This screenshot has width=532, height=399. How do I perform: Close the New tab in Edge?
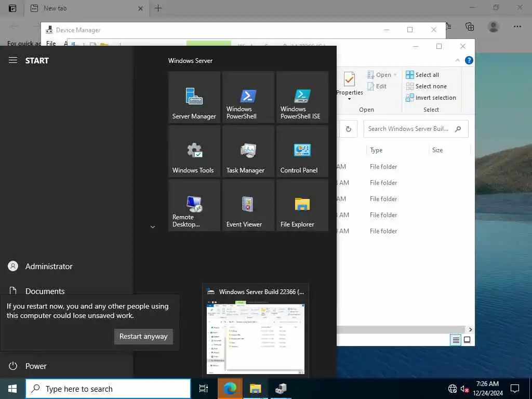(140, 8)
